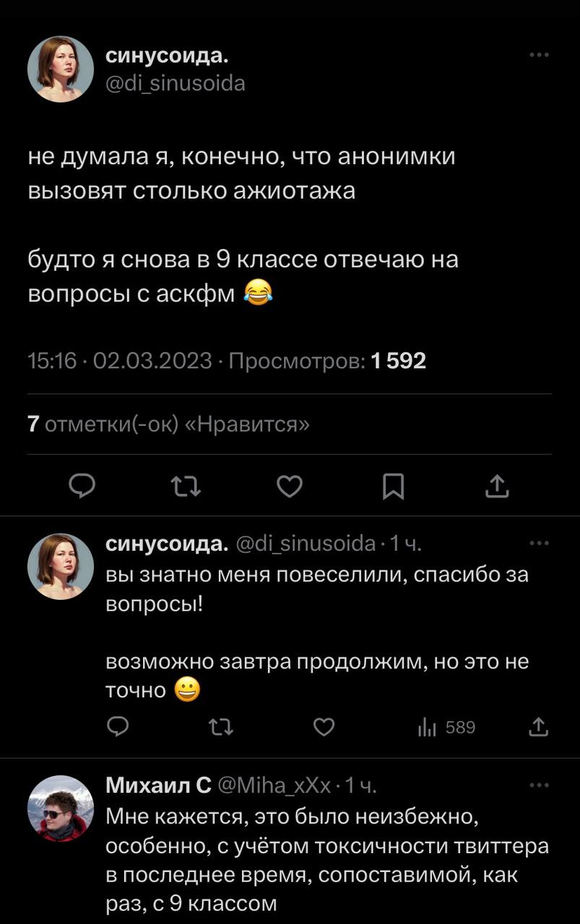Open more options on Михаил С's reply

pos(539,785)
